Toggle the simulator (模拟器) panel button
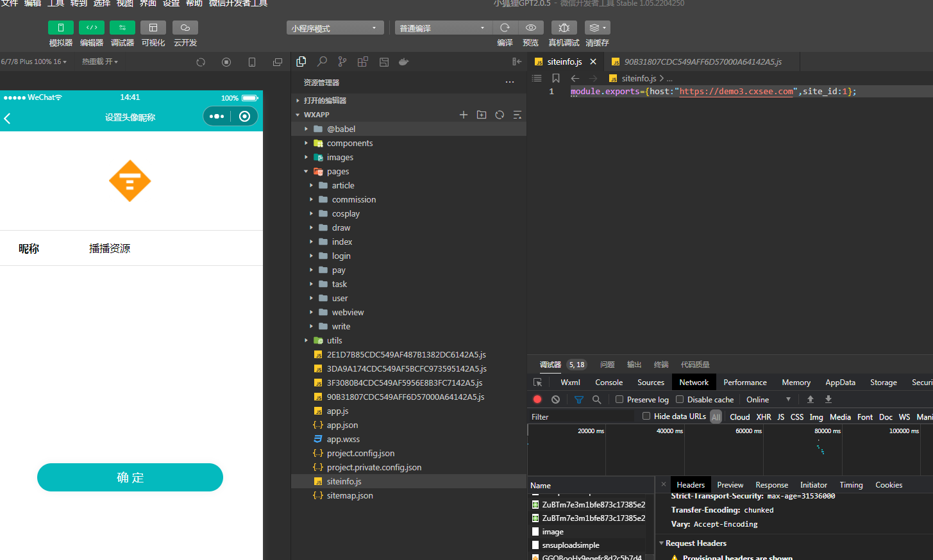 point(61,28)
